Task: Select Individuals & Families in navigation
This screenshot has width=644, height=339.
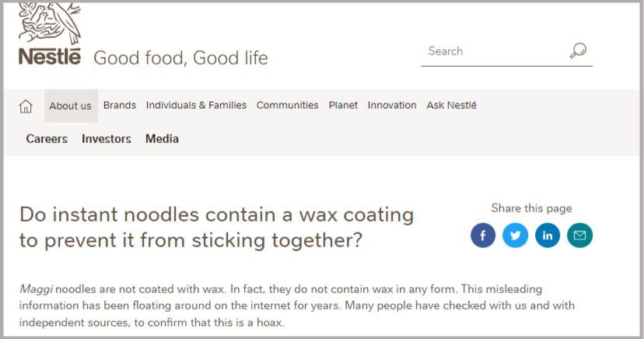Action: coord(196,105)
